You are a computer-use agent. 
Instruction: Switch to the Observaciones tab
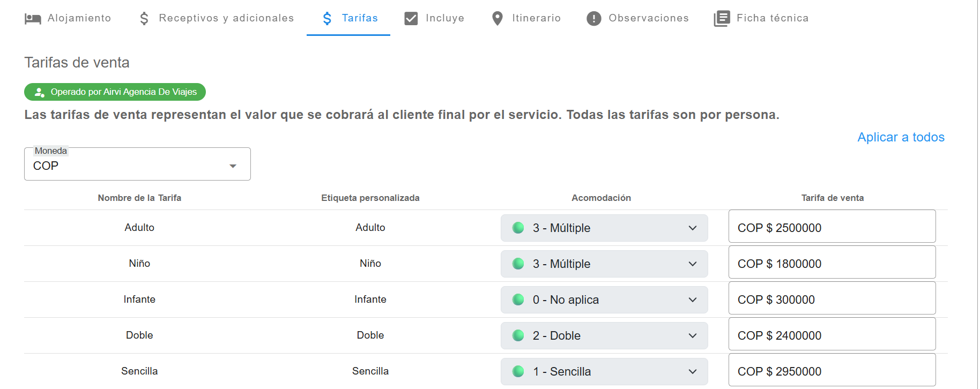(637, 18)
